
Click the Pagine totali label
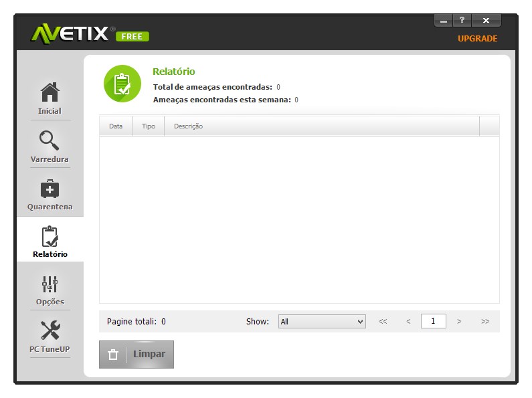[x=132, y=321]
